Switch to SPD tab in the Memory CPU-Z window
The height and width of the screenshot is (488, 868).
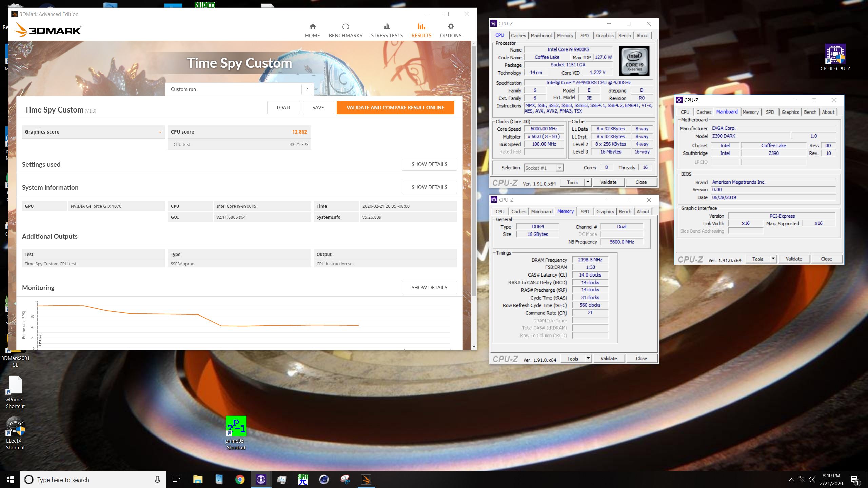point(585,212)
